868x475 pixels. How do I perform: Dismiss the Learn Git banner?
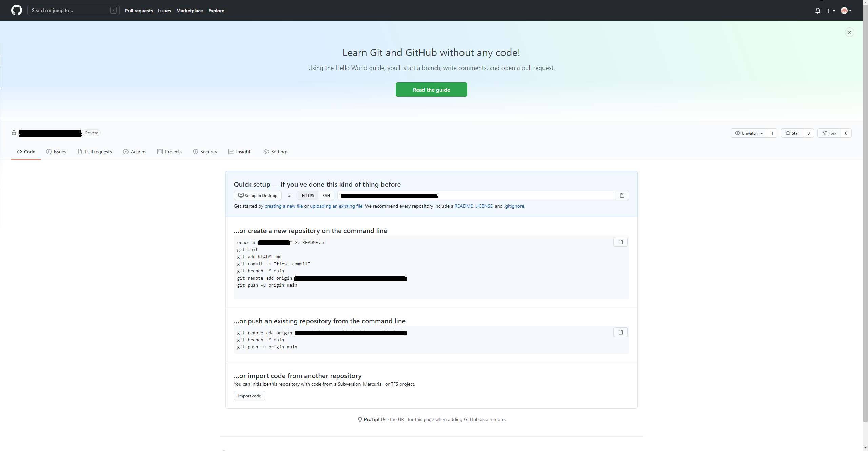[849, 32]
